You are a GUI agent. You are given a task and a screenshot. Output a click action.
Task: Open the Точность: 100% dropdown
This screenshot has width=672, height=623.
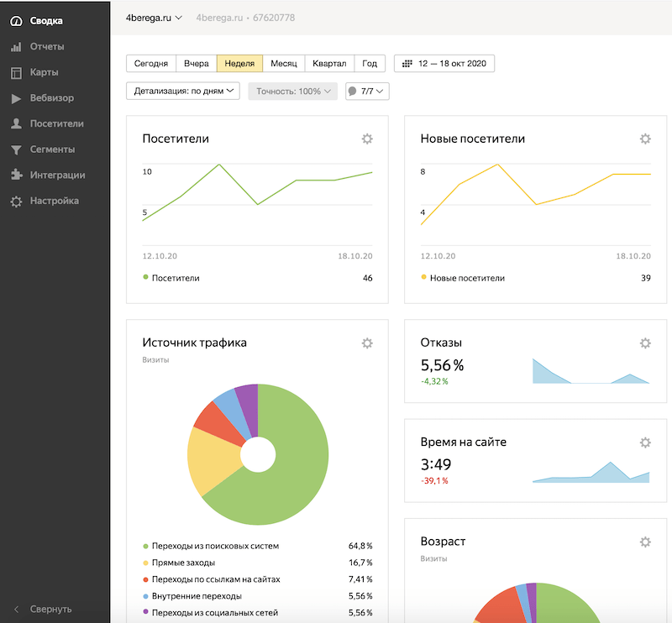(x=292, y=92)
